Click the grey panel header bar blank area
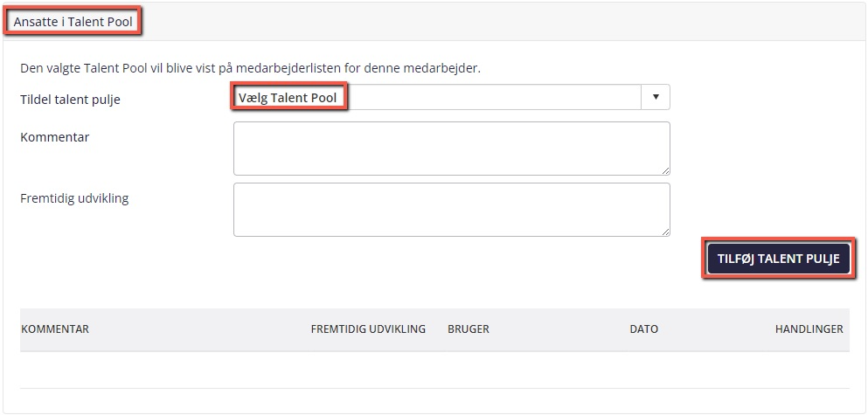 pos(498,22)
